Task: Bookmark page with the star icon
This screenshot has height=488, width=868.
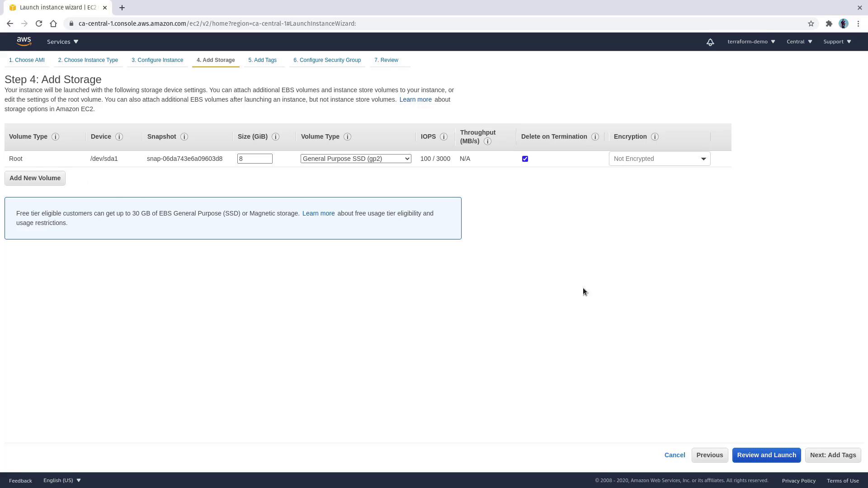Action: [x=811, y=23]
